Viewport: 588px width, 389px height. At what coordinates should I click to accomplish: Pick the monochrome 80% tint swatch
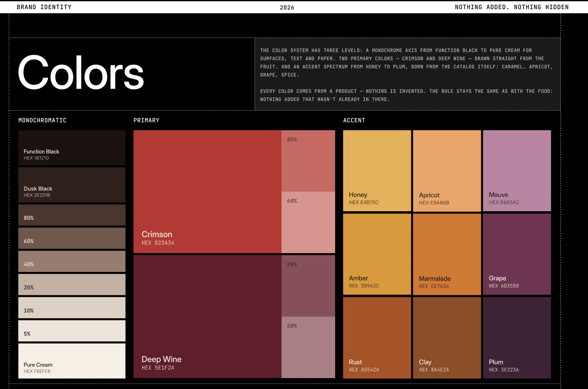click(x=72, y=215)
